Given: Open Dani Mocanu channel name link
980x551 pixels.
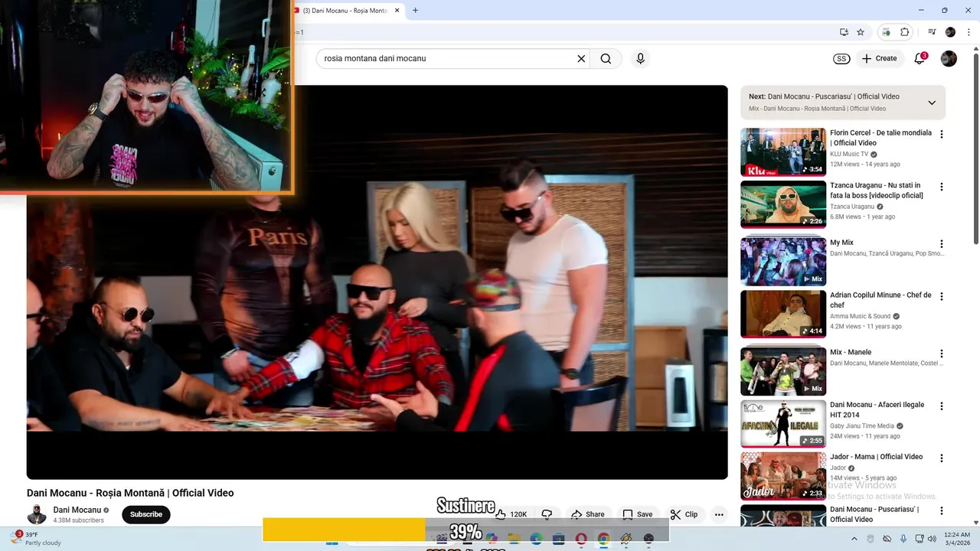Looking at the screenshot, I should [77, 510].
